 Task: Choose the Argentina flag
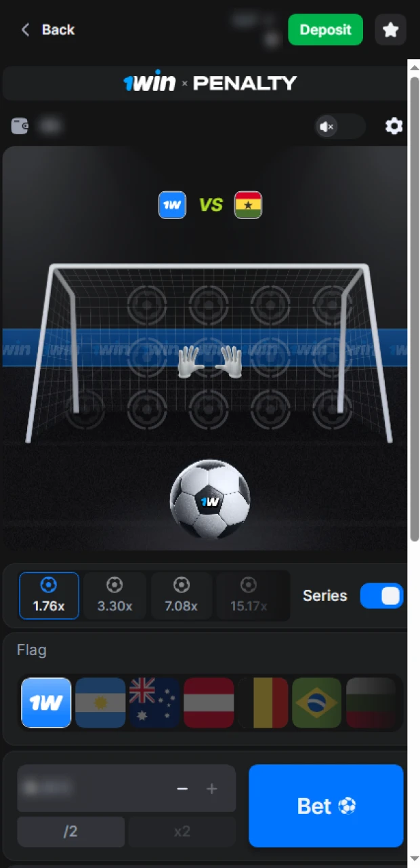point(100,703)
